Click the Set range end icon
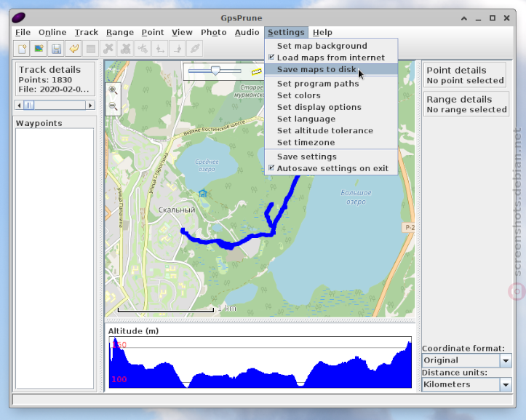526x420 pixels. pyautogui.click(x=178, y=49)
